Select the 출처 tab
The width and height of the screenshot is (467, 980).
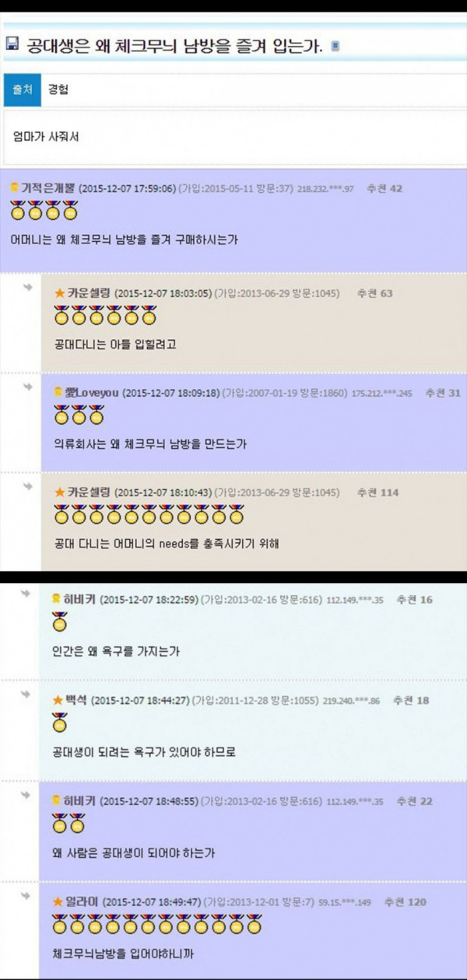tap(21, 90)
